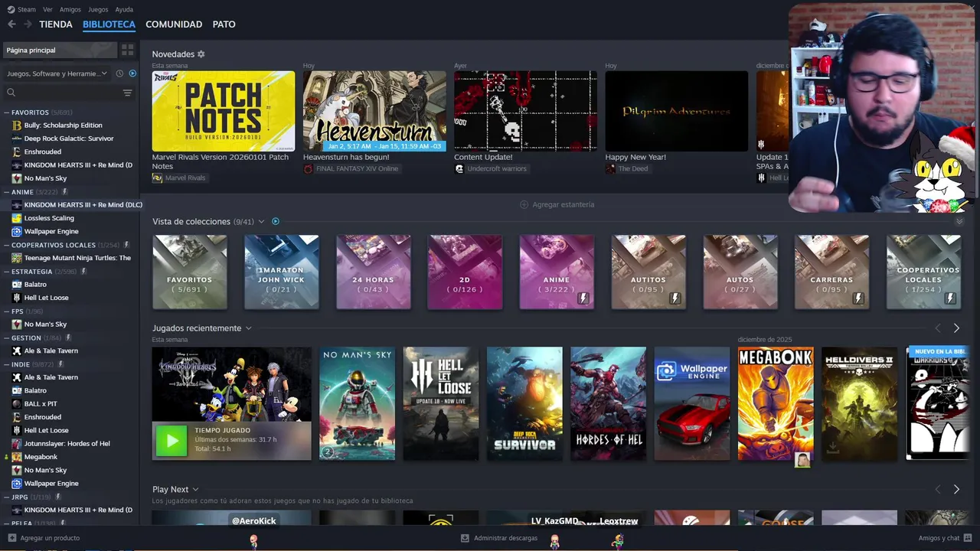Click The Deed source icon
The image size is (980, 551).
click(x=610, y=168)
